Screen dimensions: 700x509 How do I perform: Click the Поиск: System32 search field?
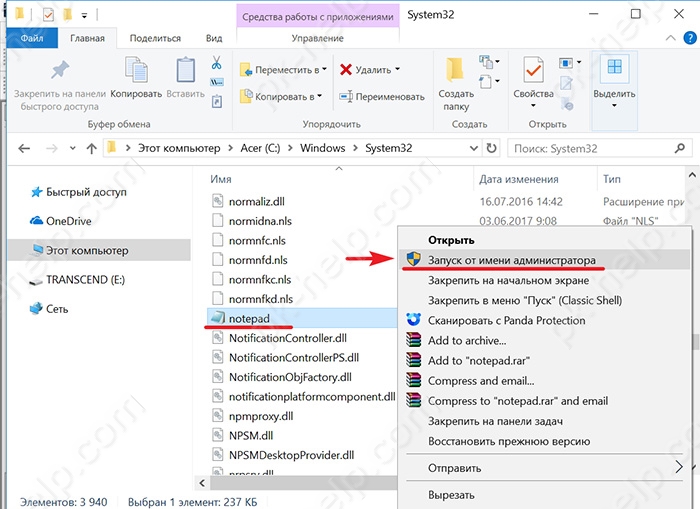click(600, 148)
